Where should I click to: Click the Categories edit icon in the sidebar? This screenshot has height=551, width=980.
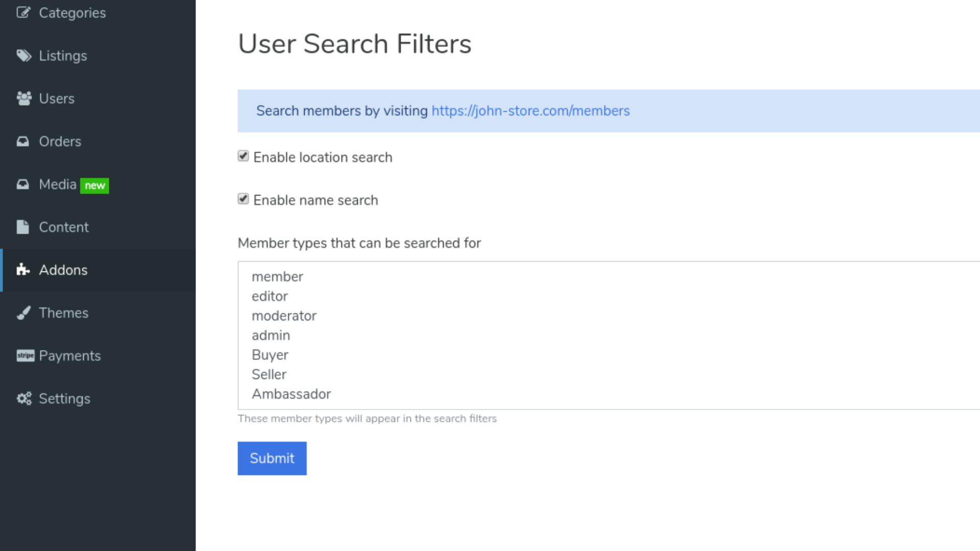click(x=23, y=12)
